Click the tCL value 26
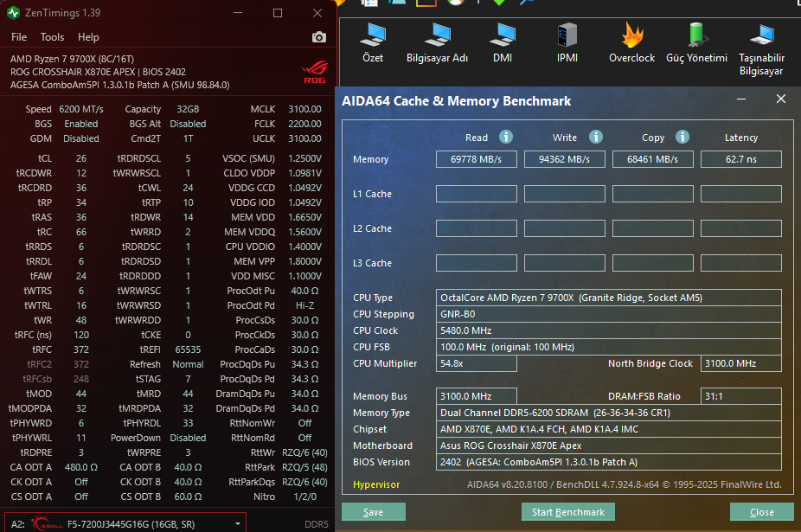 tap(81, 158)
